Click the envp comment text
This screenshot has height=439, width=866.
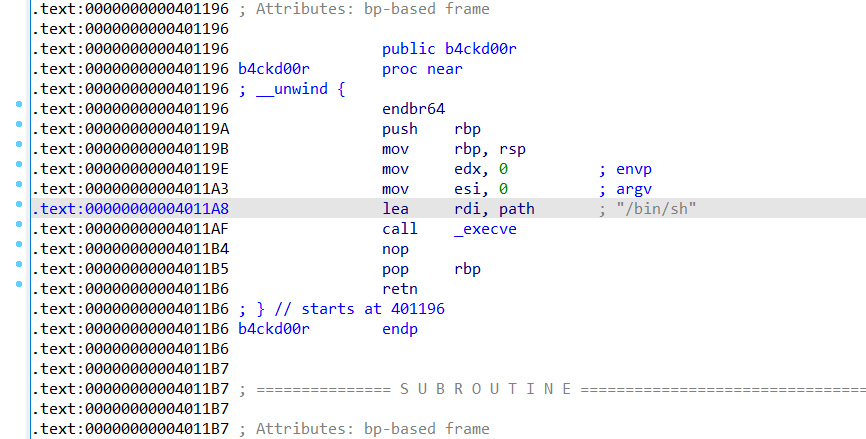(633, 169)
